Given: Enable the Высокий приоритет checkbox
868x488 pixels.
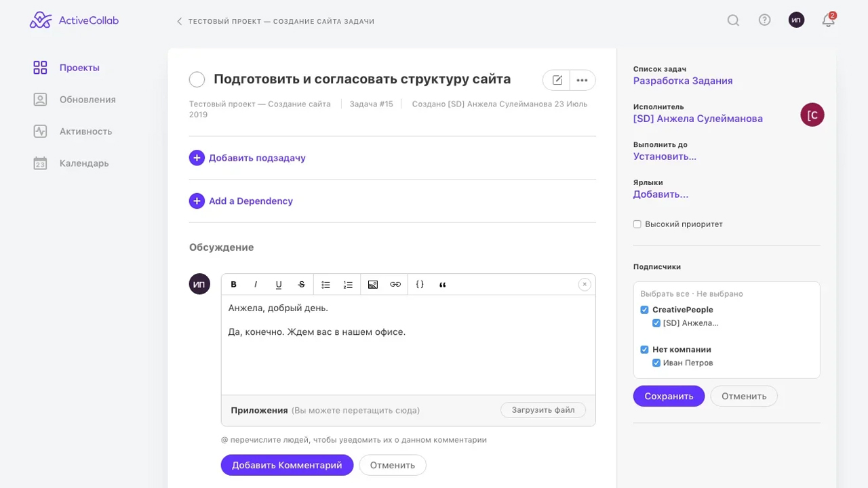Looking at the screenshot, I should 637,224.
